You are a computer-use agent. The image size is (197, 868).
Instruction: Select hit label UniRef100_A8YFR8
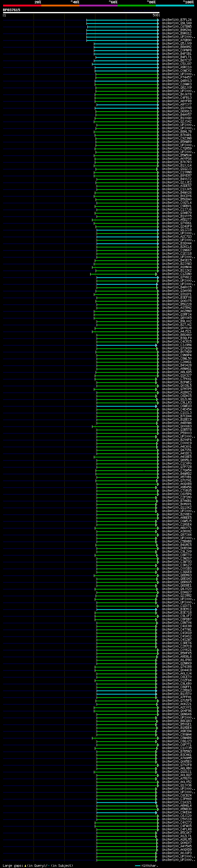coord(177,101)
